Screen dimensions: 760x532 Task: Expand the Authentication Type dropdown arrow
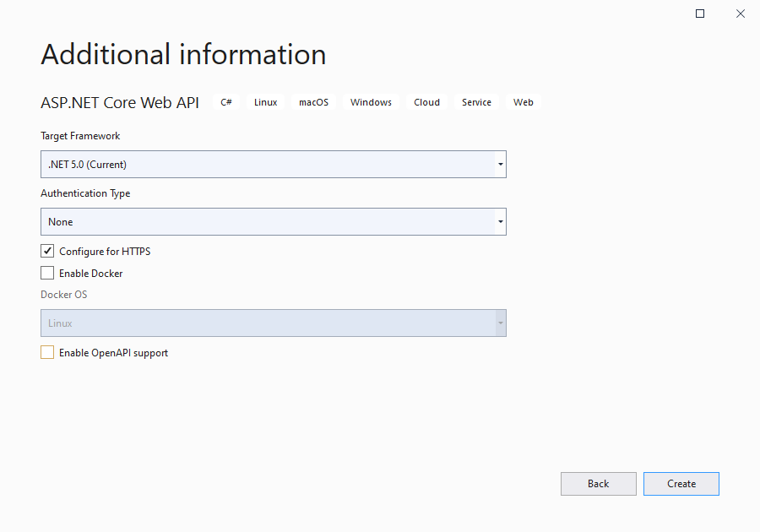click(x=500, y=222)
